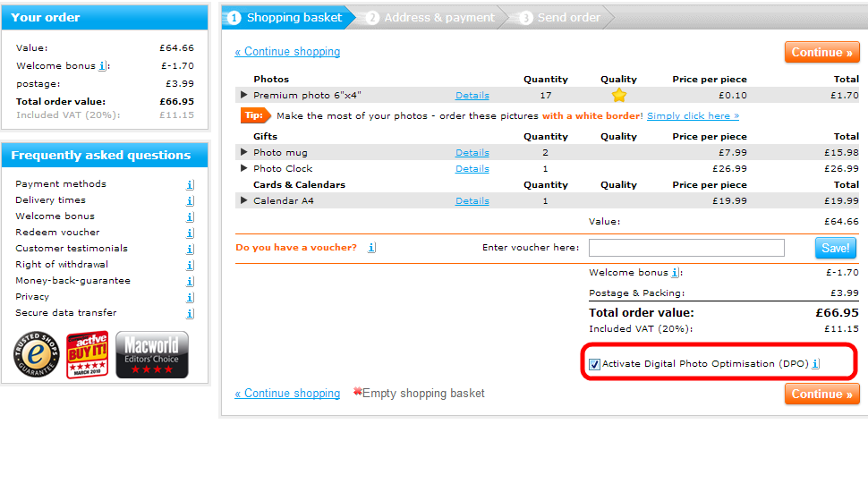Toggle Activate Digital Photo Optimisation checkbox
This screenshot has height=492, width=868.
595,364
